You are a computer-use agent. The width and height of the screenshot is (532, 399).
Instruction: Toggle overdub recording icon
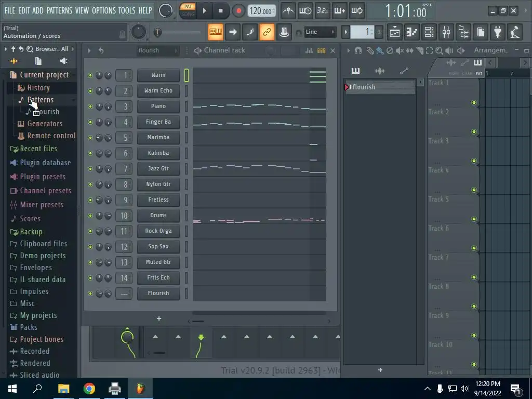(x=339, y=11)
